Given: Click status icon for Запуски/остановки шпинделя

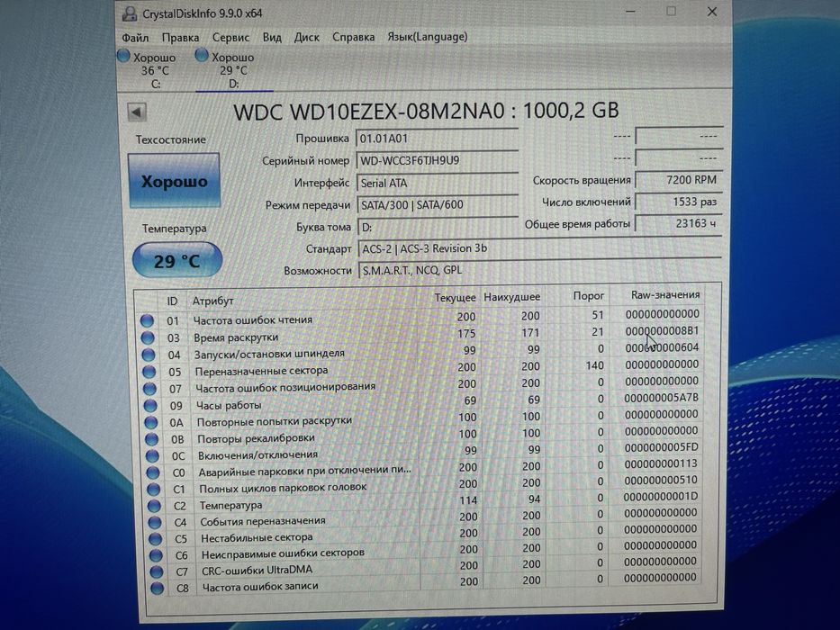Looking at the screenshot, I should (x=148, y=355).
